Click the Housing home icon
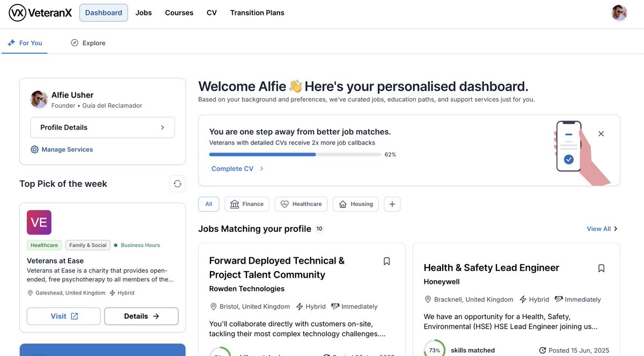 click(343, 204)
